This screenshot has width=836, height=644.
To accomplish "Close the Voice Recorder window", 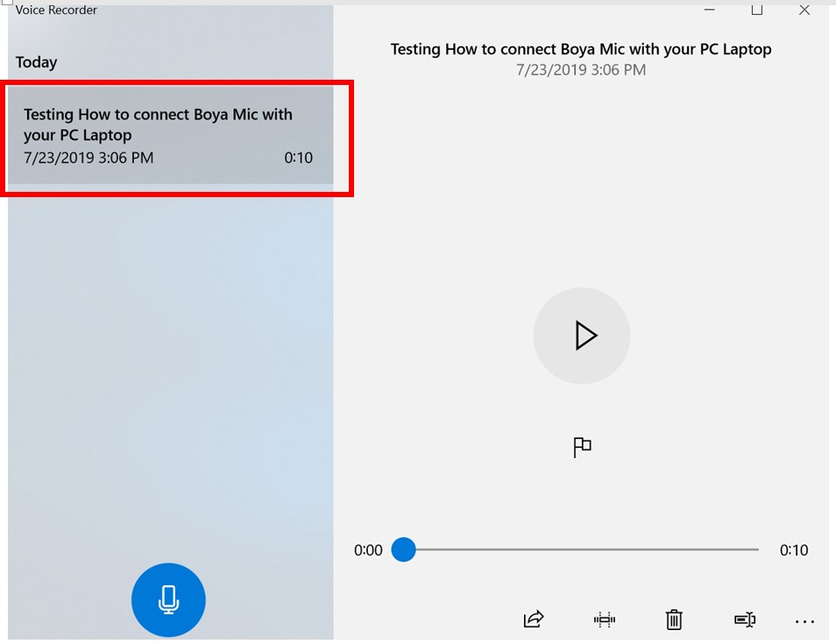I will (804, 10).
